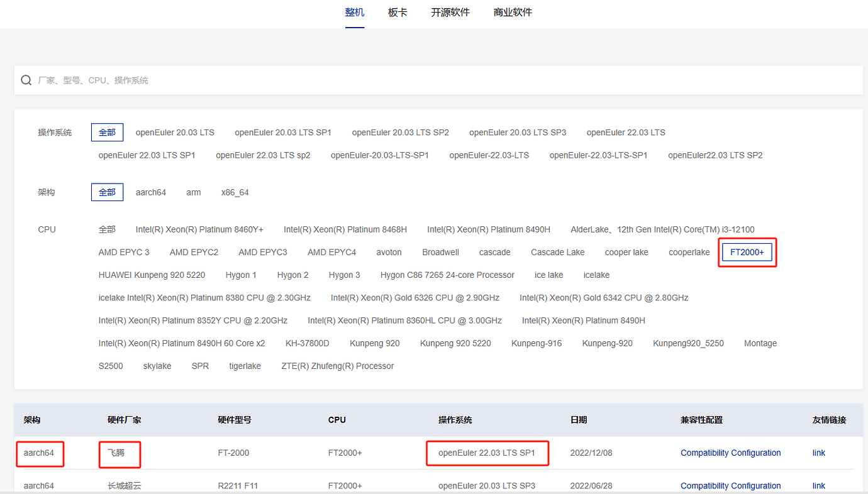This screenshot has width=868, height=494.
Task: Filter CPUs by Kunpeng 920
Action: [375, 343]
